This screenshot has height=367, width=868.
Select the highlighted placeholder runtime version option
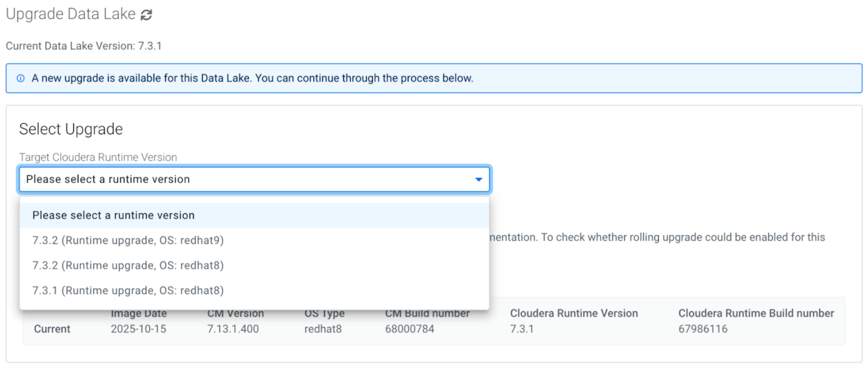(114, 215)
